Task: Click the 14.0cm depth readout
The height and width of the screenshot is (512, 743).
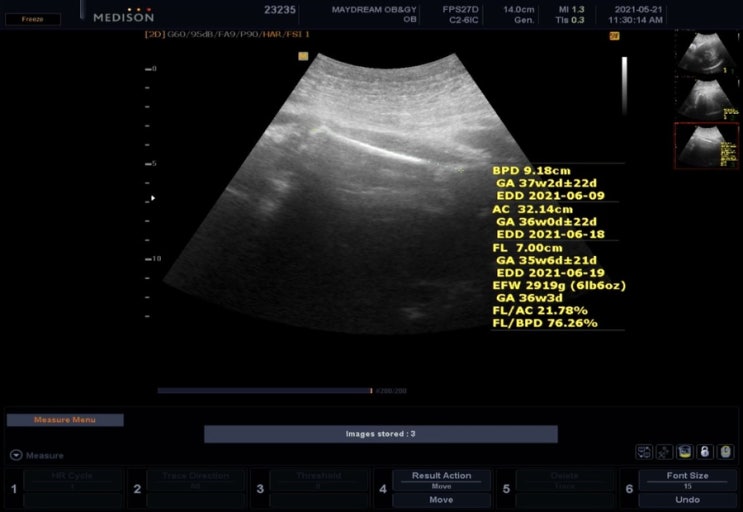Action: pyautogui.click(x=519, y=9)
